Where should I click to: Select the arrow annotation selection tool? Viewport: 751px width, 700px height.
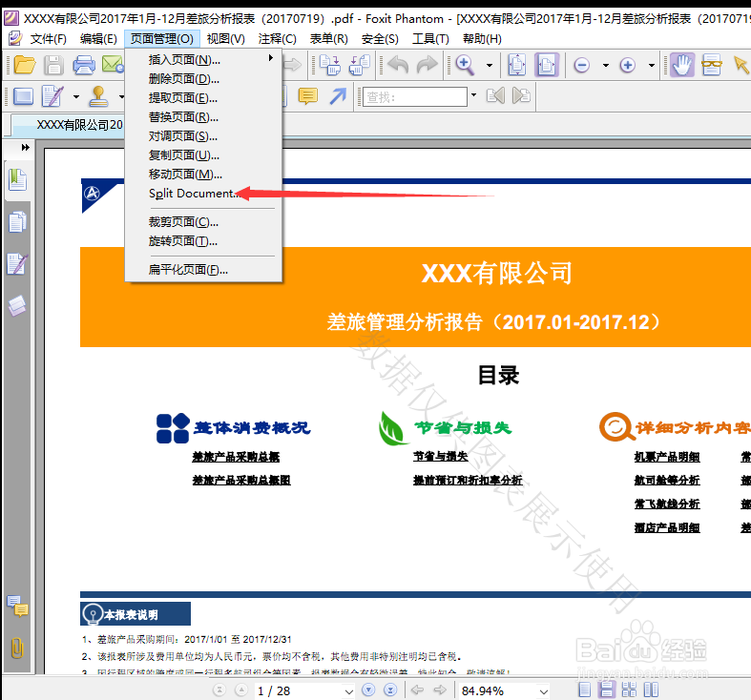coord(741,65)
